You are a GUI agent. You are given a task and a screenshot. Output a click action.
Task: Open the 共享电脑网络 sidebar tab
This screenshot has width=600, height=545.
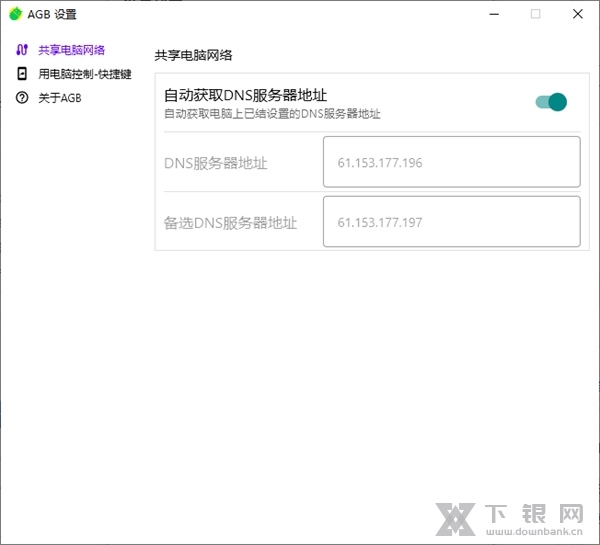point(71,50)
